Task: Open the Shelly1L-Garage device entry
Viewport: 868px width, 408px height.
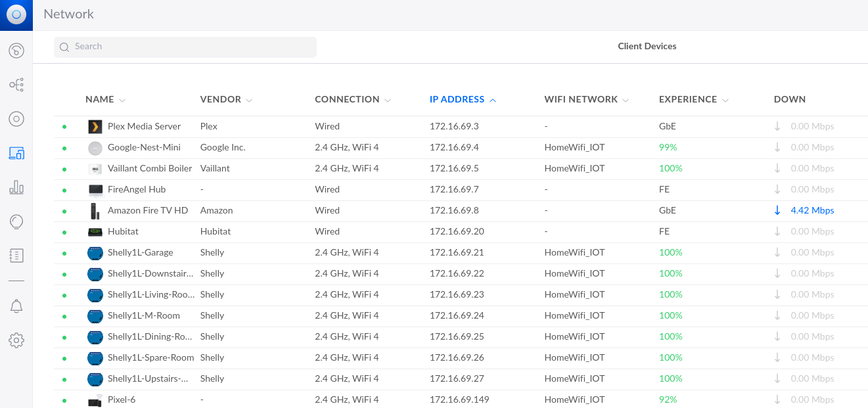Action: (x=140, y=252)
